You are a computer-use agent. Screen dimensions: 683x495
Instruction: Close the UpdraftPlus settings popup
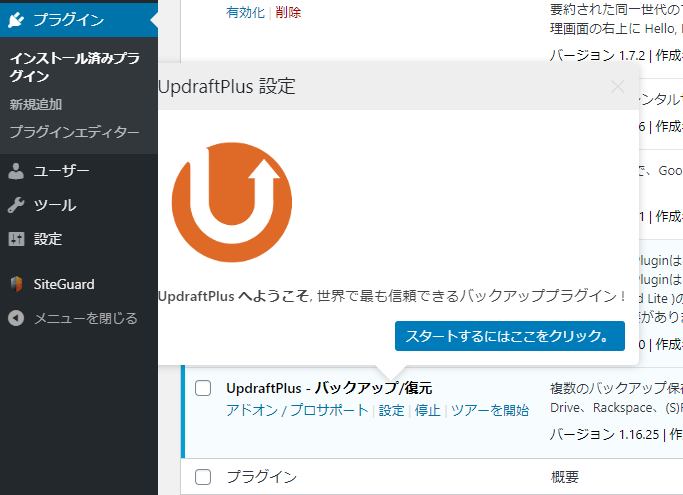(618, 86)
